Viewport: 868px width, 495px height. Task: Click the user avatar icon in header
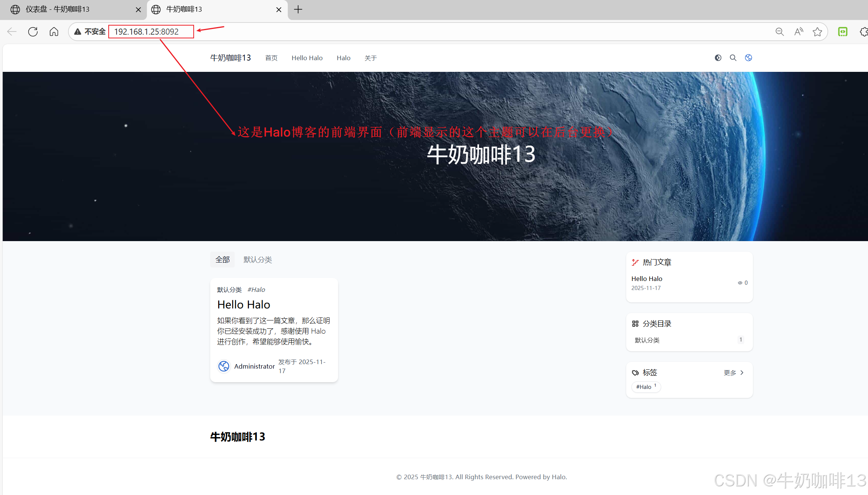[x=748, y=58]
